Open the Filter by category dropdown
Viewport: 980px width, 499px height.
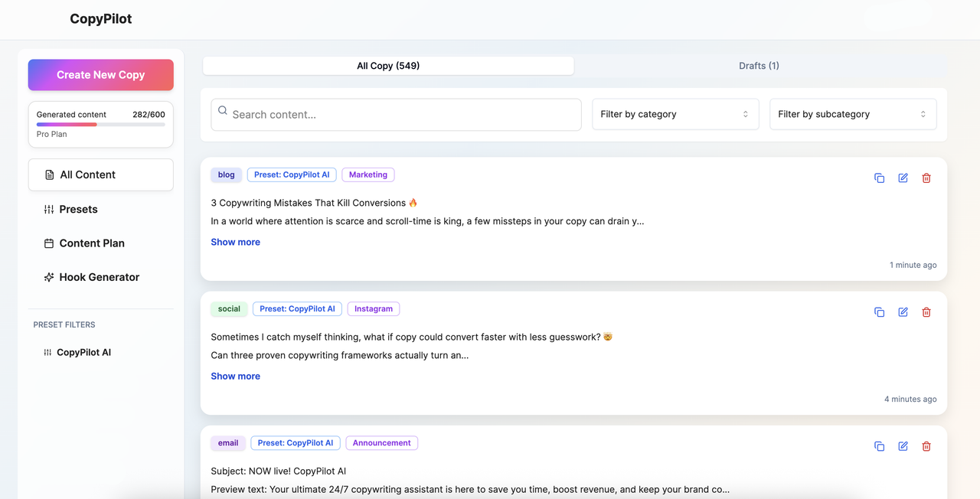pos(675,114)
